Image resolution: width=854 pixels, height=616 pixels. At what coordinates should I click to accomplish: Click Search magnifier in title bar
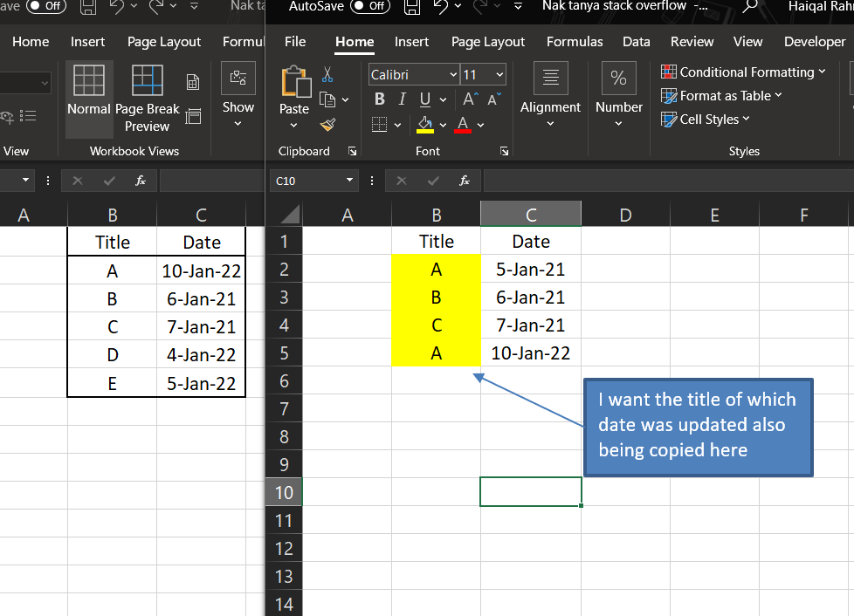pyautogui.click(x=750, y=6)
